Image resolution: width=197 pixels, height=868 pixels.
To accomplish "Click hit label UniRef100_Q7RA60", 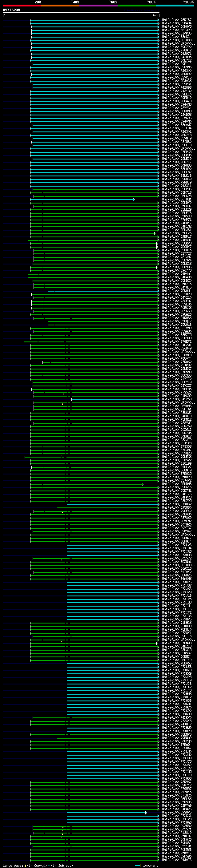I will (x=177, y=362).
